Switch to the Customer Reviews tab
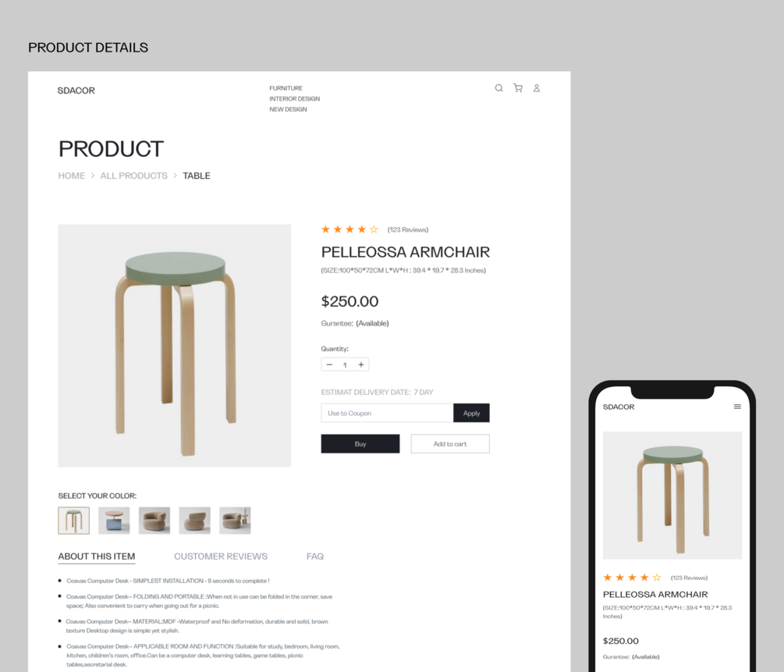 click(221, 556)
